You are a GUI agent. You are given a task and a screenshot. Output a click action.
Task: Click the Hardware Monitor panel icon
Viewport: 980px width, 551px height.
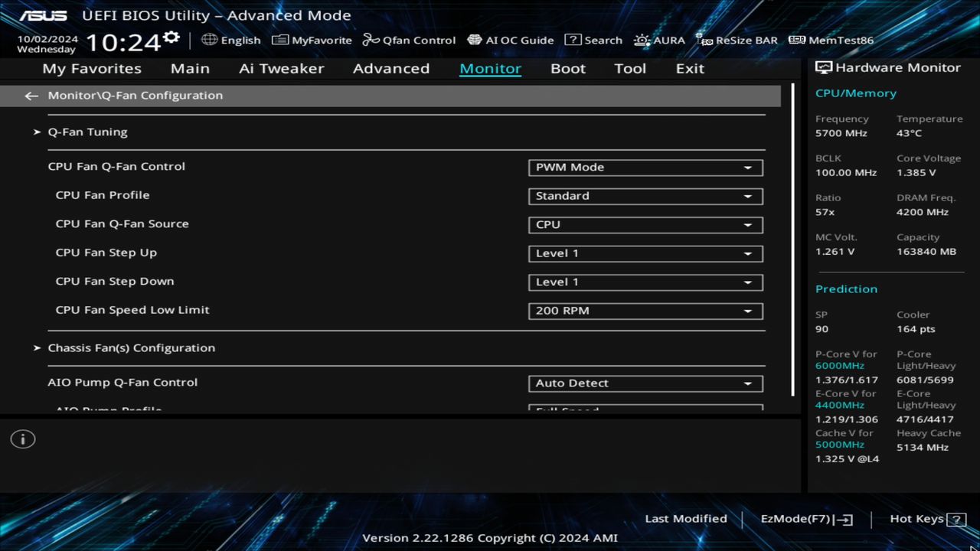pyautogui.click(x=823, y=67)
